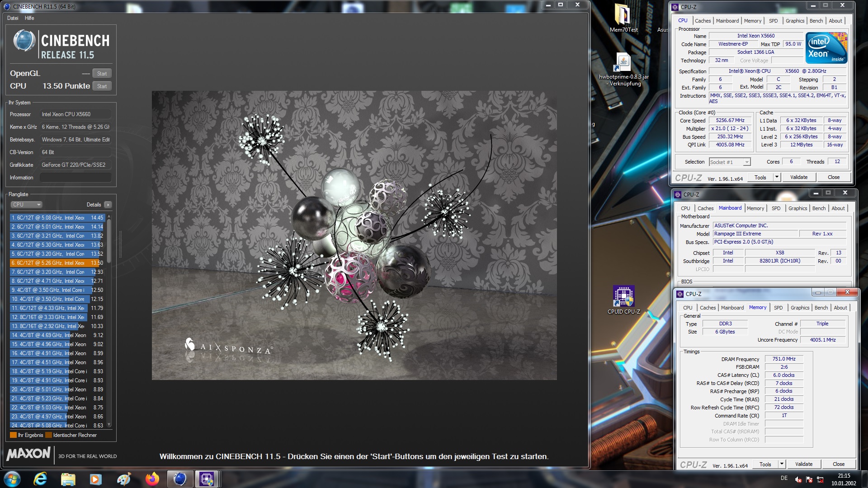Click the Cinebench title bar icon
This screenshot has height=488, width=868.
(7, 6)
